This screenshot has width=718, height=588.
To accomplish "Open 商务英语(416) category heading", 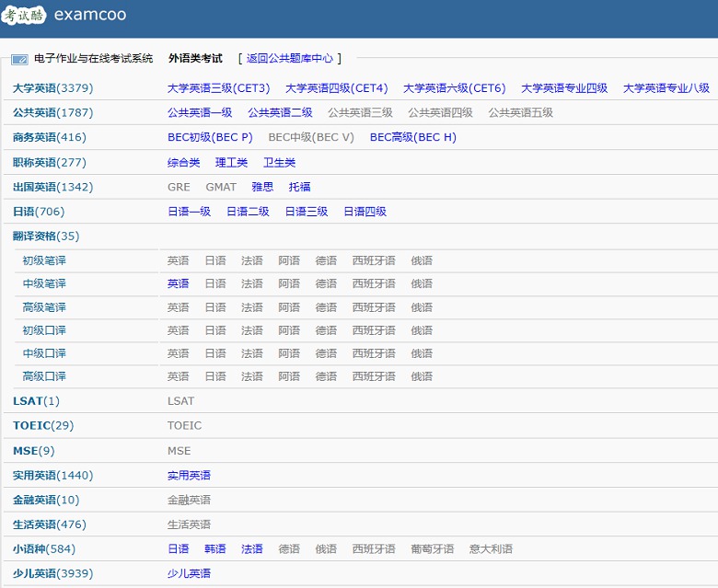I will [x=49, y=137].
